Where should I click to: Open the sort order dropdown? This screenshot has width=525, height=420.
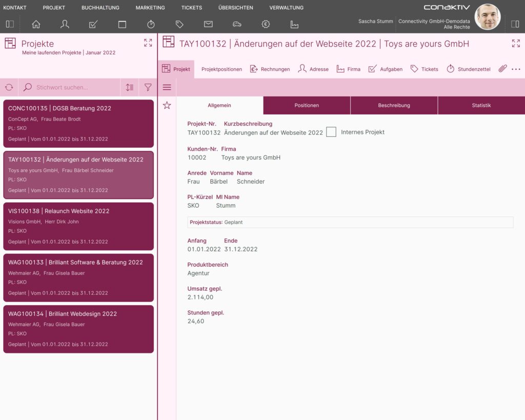point(130,87)
